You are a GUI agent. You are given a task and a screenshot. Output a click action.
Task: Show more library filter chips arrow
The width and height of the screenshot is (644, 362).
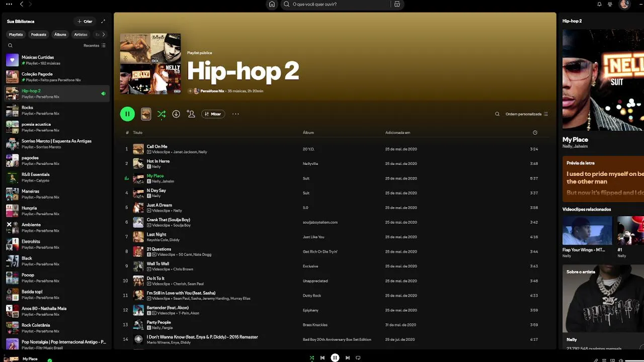coord(103,35)
